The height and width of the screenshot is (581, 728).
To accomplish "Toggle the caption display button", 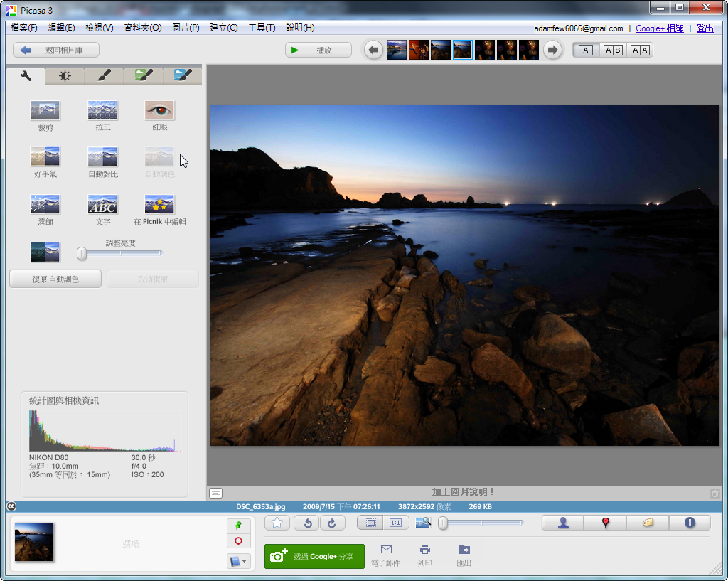I will click(216, 493).
